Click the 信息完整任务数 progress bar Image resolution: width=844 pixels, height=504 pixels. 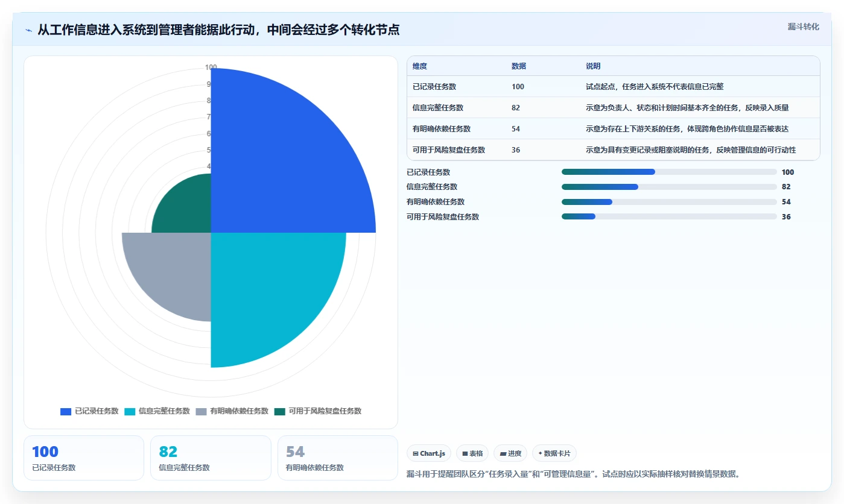click(x=669, y=187)
